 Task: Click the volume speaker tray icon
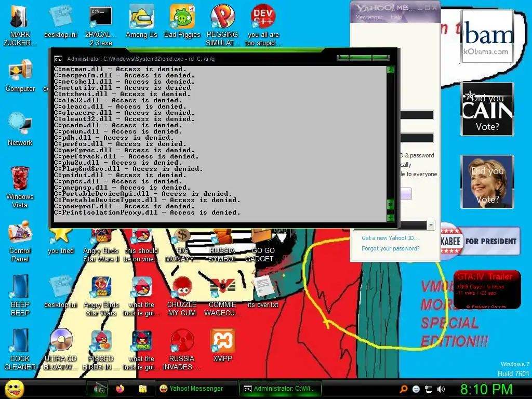click(x=441, y=389)
